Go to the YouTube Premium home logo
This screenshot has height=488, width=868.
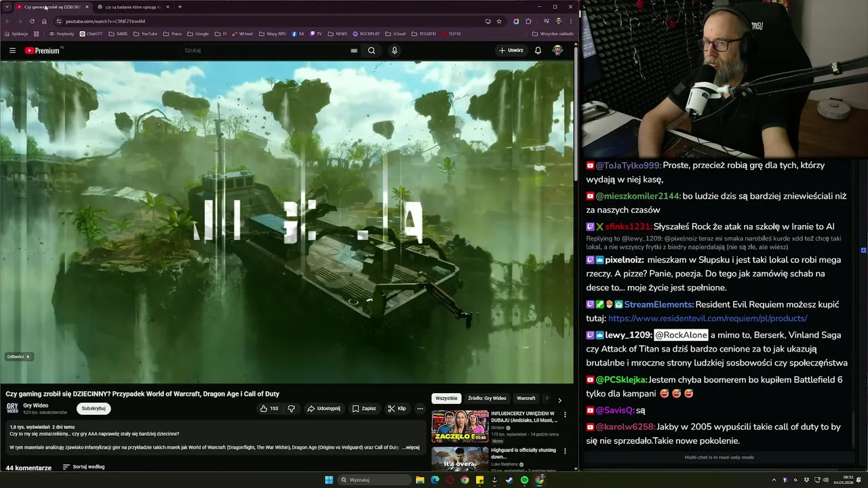[43, 50]
